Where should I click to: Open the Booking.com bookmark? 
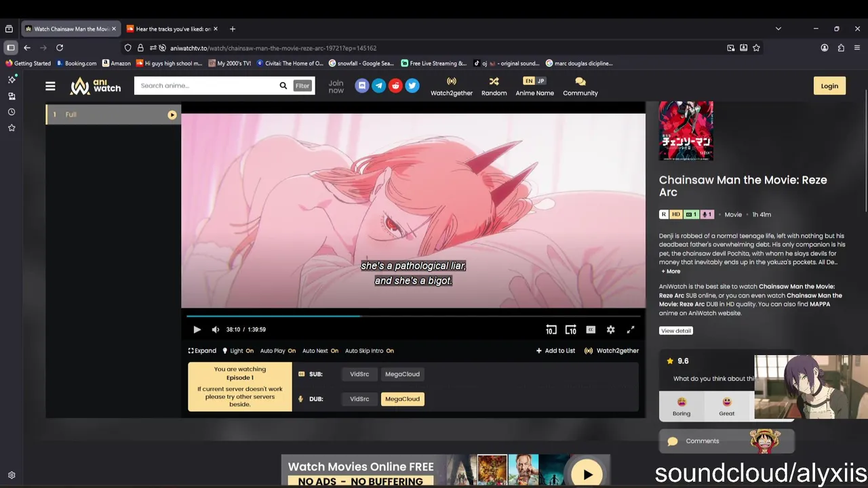77,64
